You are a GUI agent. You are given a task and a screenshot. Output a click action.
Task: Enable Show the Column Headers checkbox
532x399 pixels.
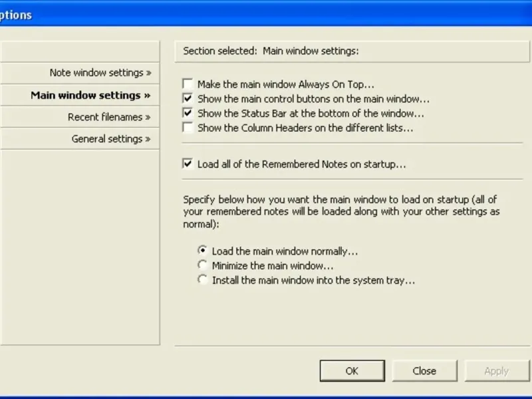pyautogui.click(x=188, y=128)
